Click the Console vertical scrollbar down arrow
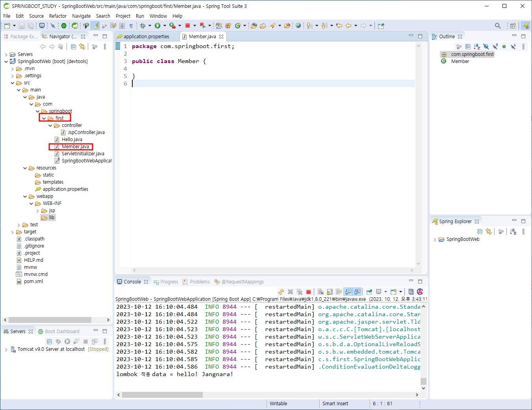 (x=424, y=388)
